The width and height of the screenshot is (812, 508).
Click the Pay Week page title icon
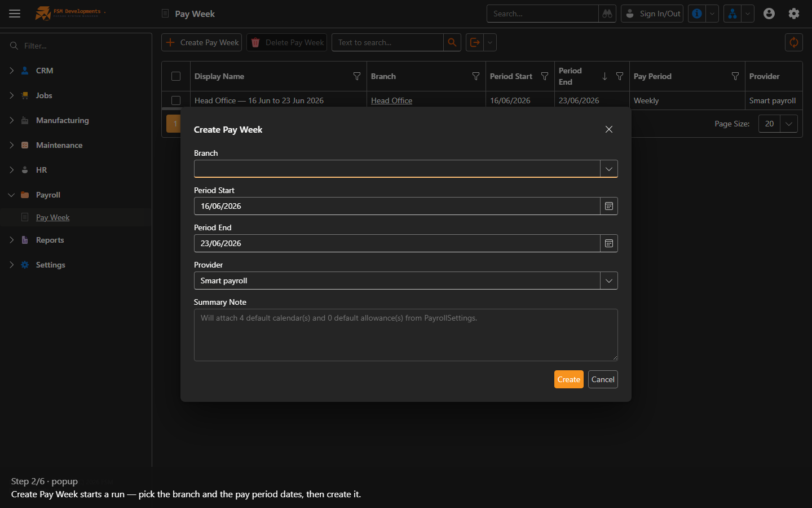click(x=165, y=14)
